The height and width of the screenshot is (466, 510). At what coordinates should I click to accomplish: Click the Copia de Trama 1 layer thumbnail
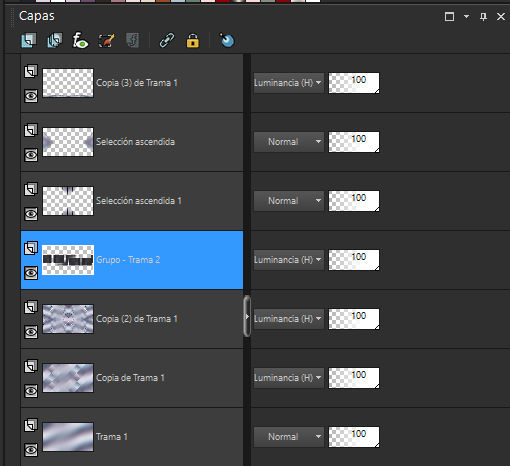(68, 378)
